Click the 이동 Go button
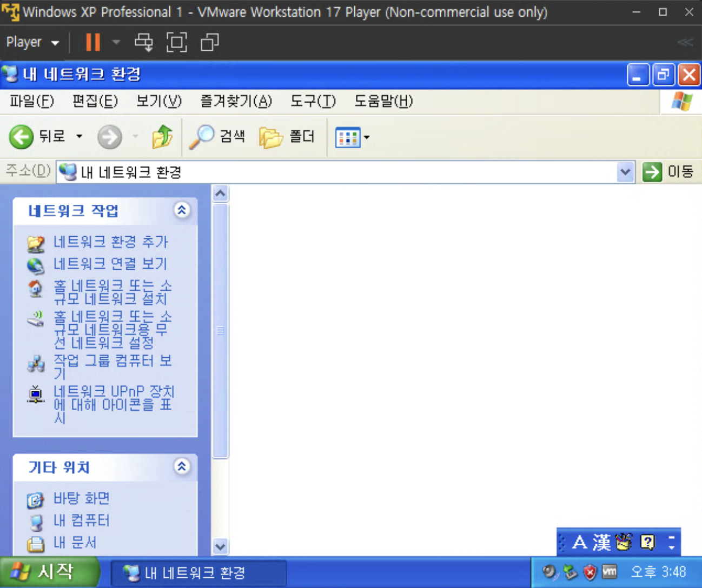The width and height of the screenshot is (702, 588). (668, 172)
